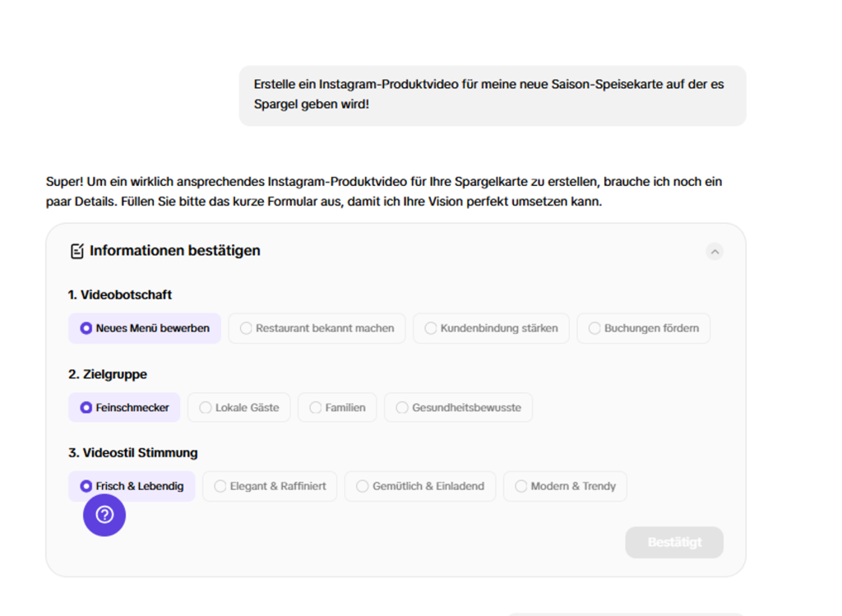Screen dimensions: 842x616
Task: Pick Modern & Trendy video style
Action: (565, 486)
